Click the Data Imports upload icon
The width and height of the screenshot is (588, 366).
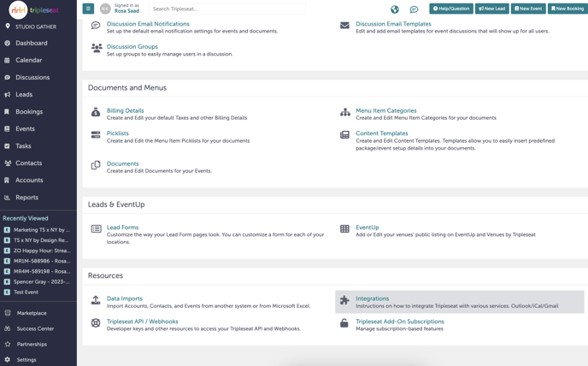96,300
